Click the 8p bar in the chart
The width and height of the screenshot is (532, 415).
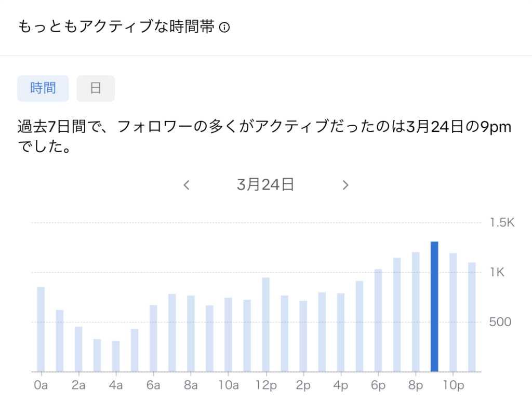(416, 312)
